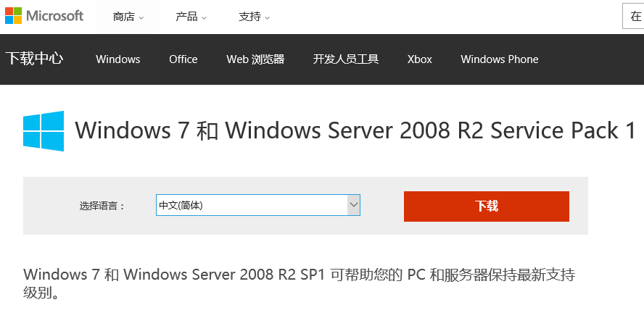Expand the 支持 menu
This screenshot has height=313, width=644.
point(254,17)
